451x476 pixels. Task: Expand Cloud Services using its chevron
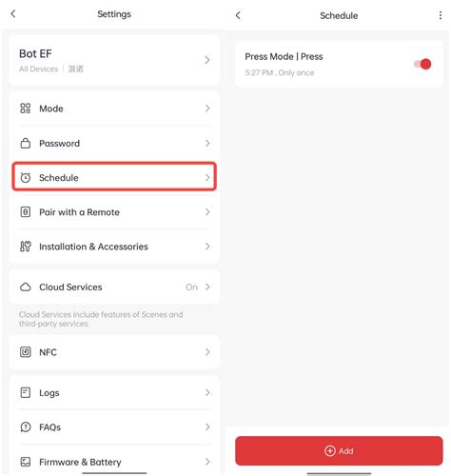tap(207, 287)
